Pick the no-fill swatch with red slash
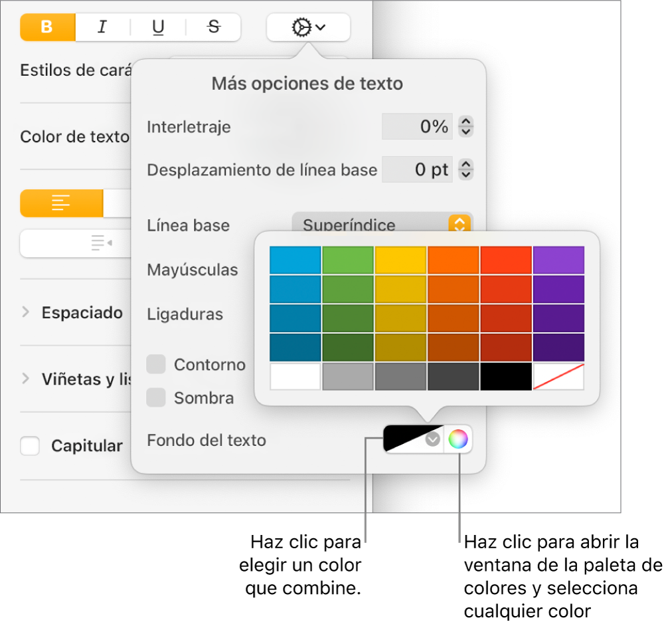This screenshot has width=672, height=628. (x=558, y=376)
